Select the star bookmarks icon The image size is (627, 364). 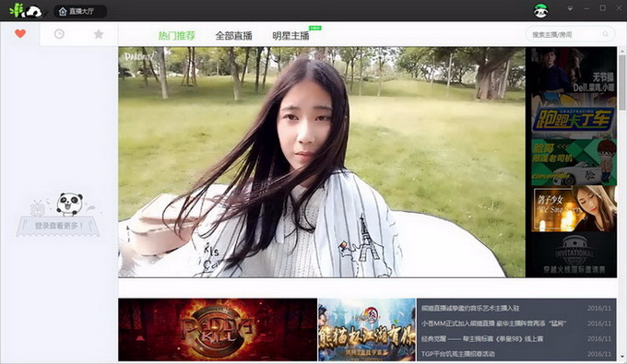tap(99, 34)
